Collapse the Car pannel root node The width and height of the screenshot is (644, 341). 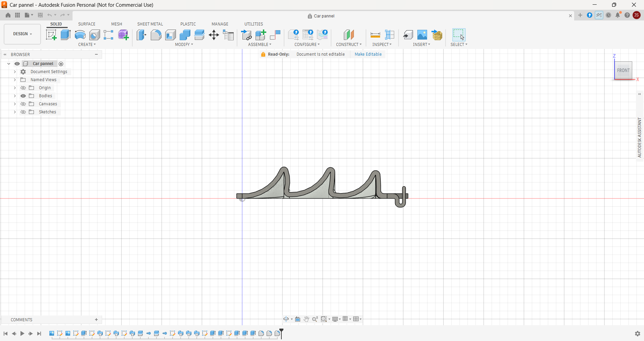[9, 64]
